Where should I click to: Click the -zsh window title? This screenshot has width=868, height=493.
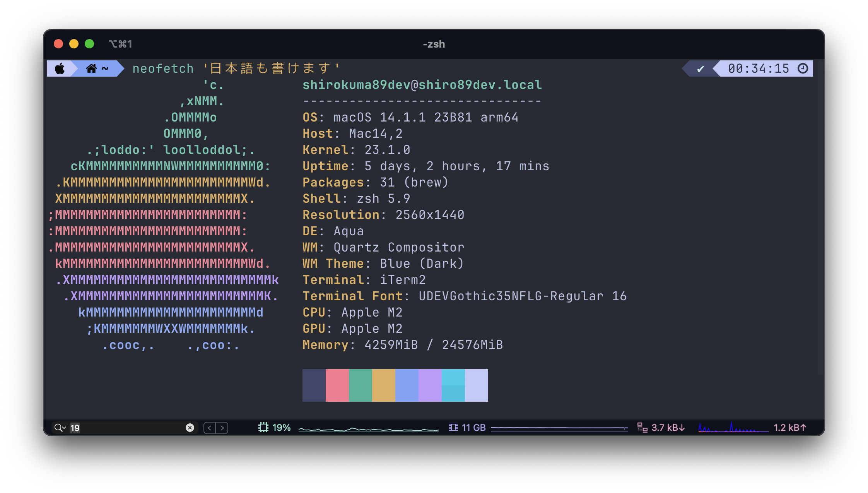(434, 44)
